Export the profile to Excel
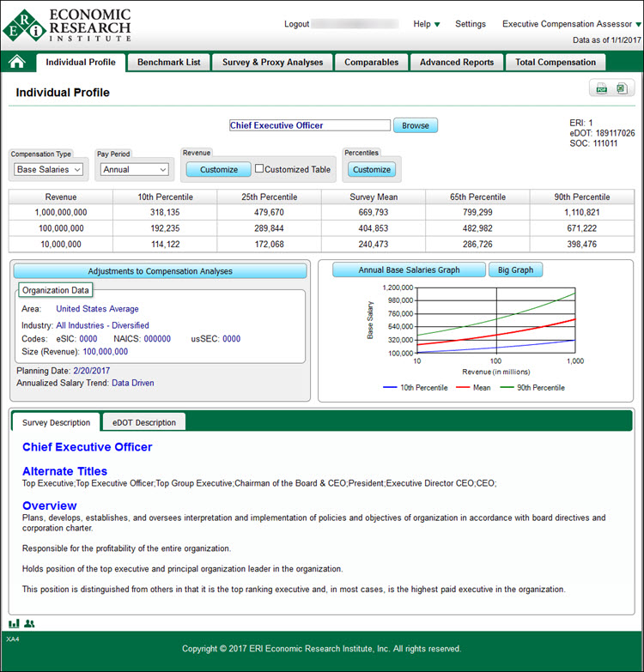Viewport: 644px width, 672px height. pos(621,88)
